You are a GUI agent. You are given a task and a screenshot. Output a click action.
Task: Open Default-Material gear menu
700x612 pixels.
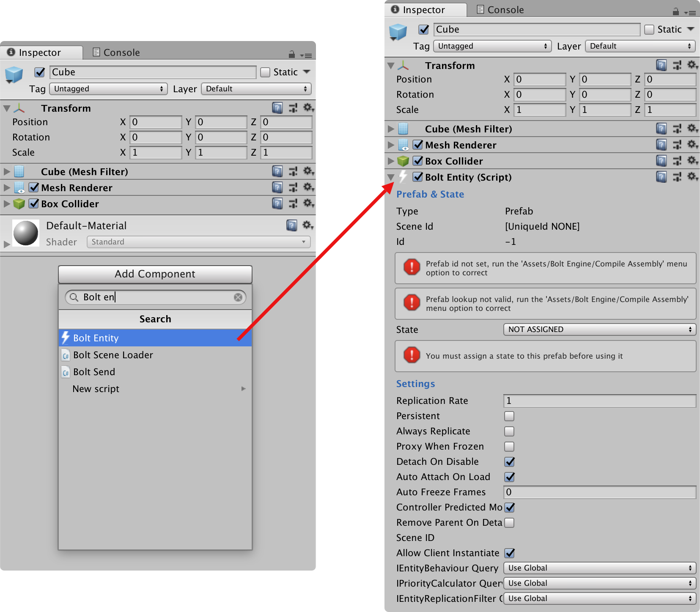pyautogui.click(x=307, y=225)
